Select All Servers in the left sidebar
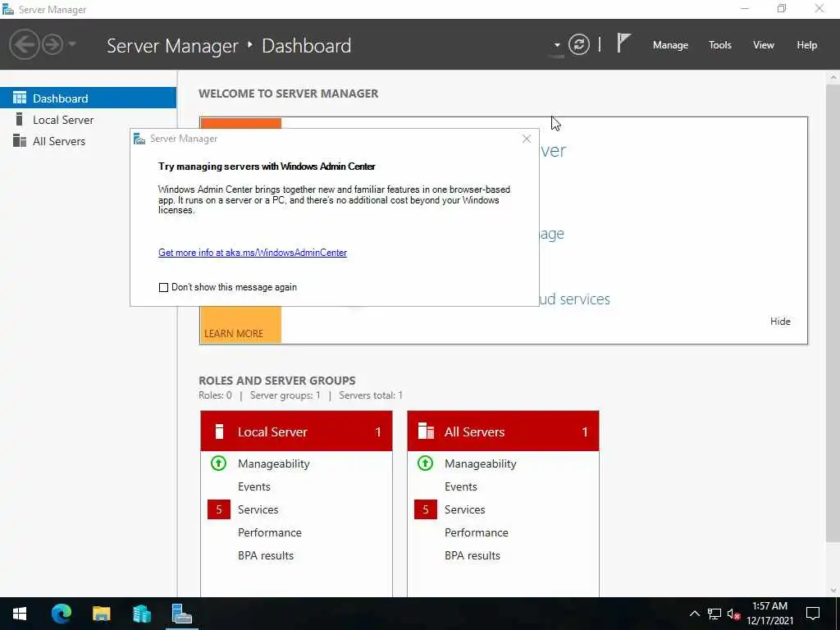 tap(88, 141)
